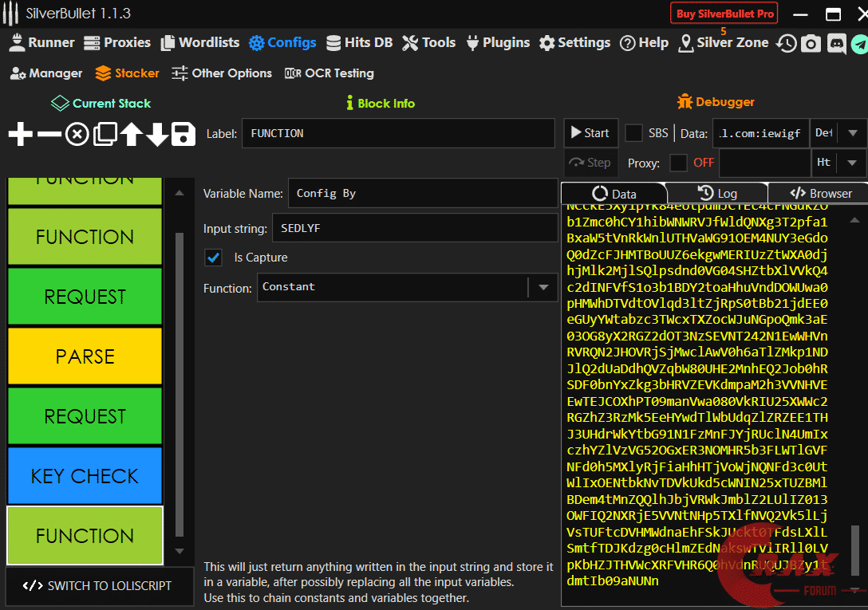Viewport: 868px width, 610px height.
Task: Open the Wordlists menu
Action: 199,43
